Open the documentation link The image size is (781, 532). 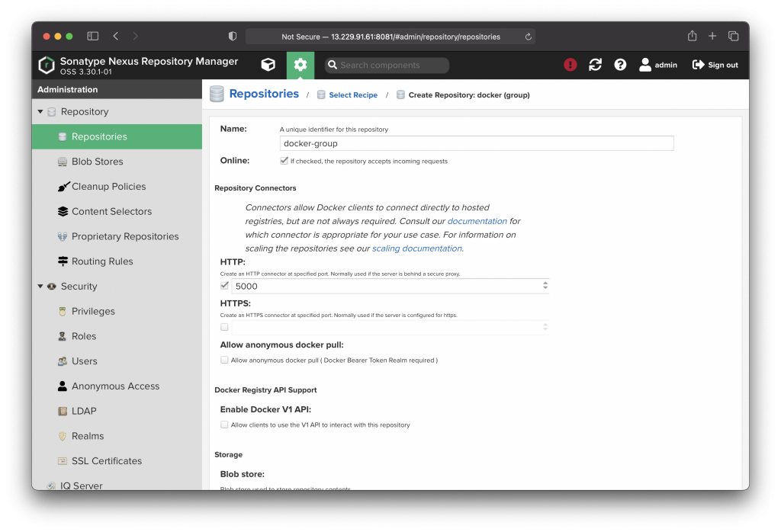point(477,220)
